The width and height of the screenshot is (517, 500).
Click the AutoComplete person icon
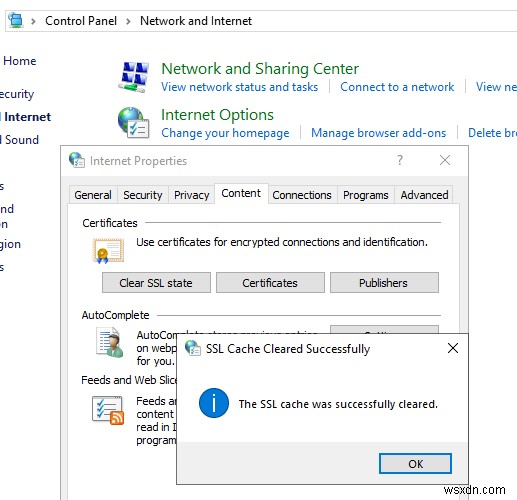click(x=110, y=343)
